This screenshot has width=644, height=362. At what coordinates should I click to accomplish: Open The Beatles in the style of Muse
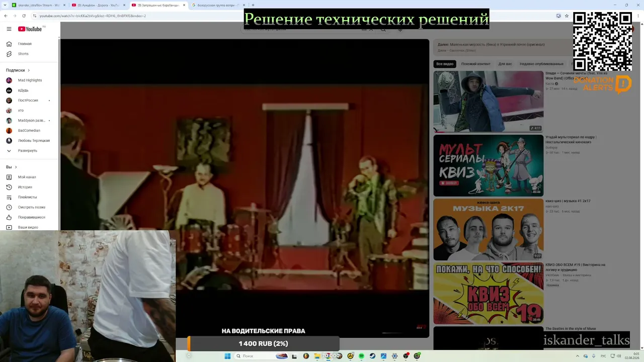pyautogui.click(x=571, y=329)
